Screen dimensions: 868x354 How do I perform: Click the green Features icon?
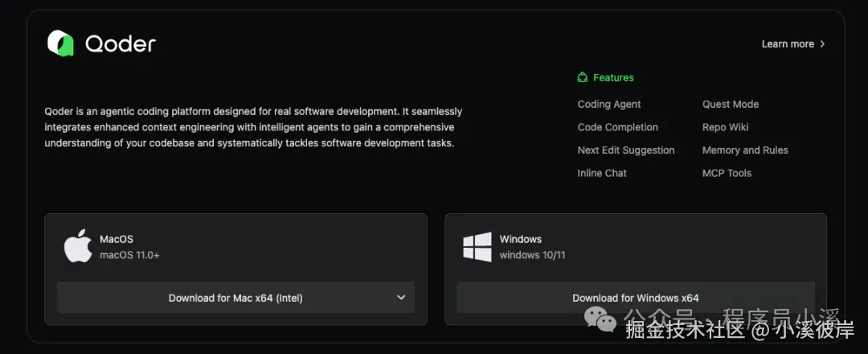[583, 78]
